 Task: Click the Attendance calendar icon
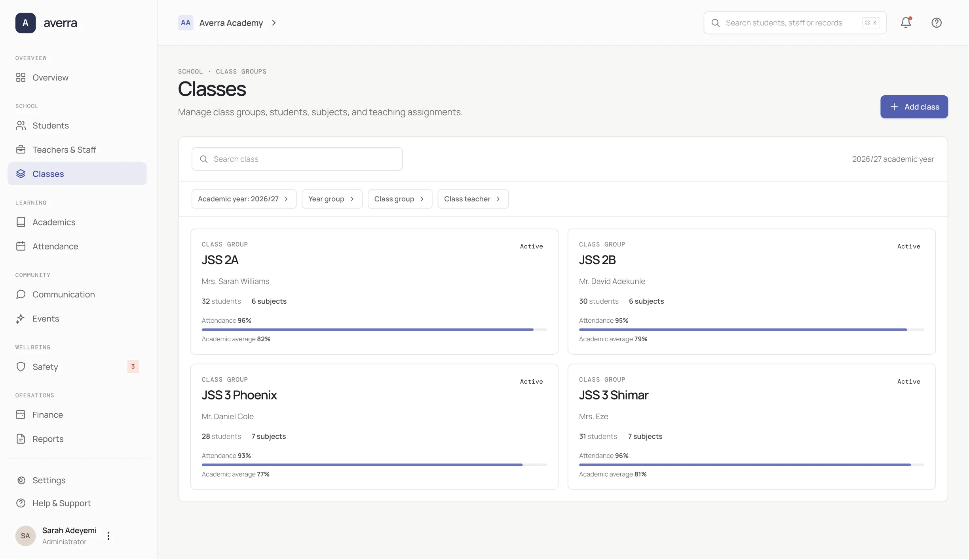[21, 246]
